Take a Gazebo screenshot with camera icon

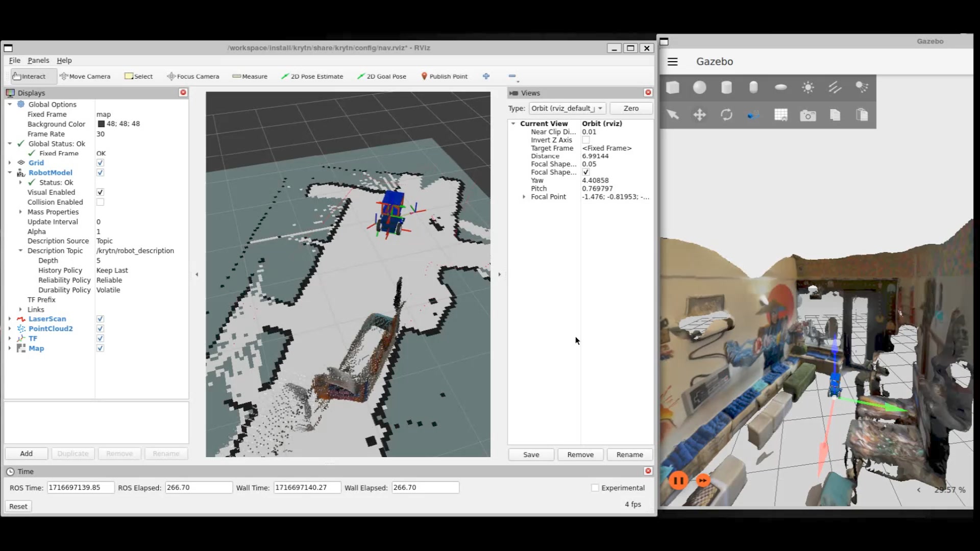pos(807,115)
